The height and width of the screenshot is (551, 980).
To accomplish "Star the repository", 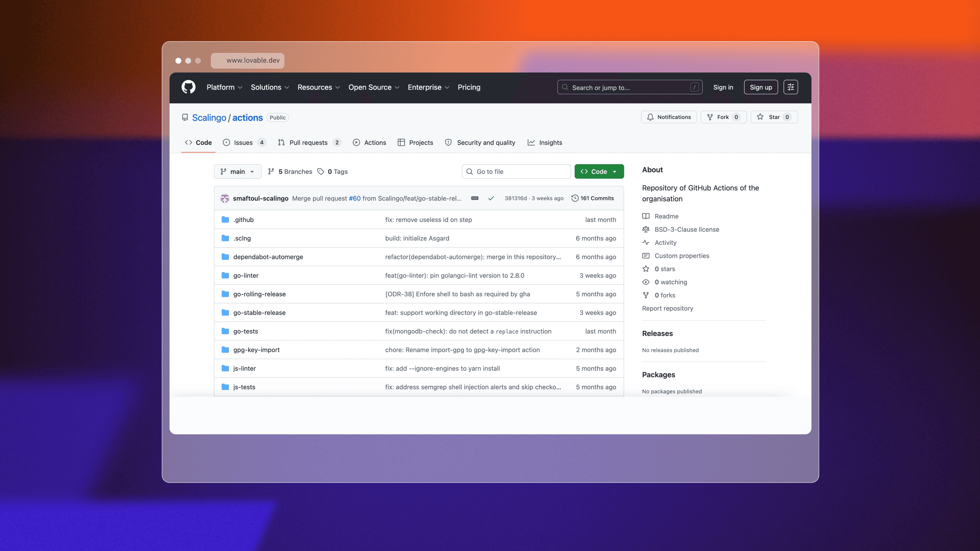I will (x=774, y=117).
